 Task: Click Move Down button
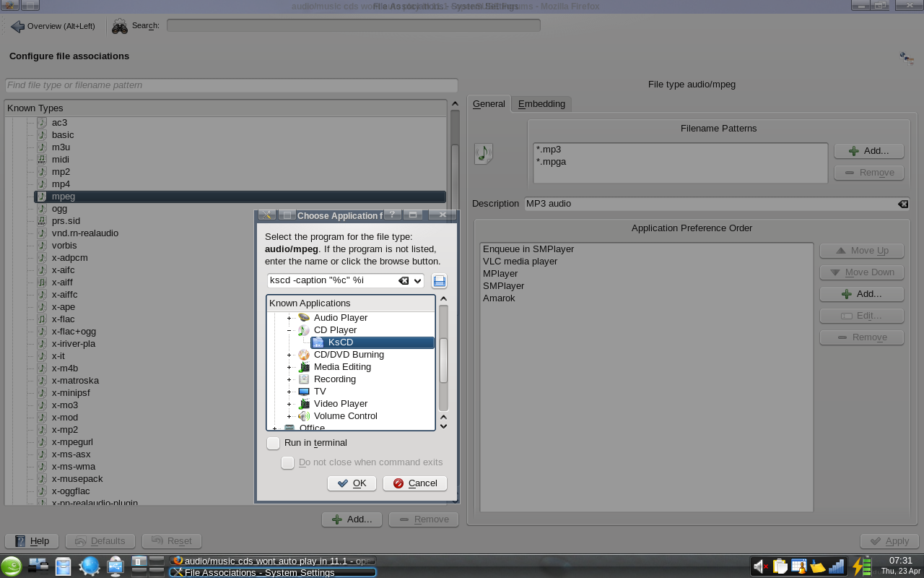[862, 272]
